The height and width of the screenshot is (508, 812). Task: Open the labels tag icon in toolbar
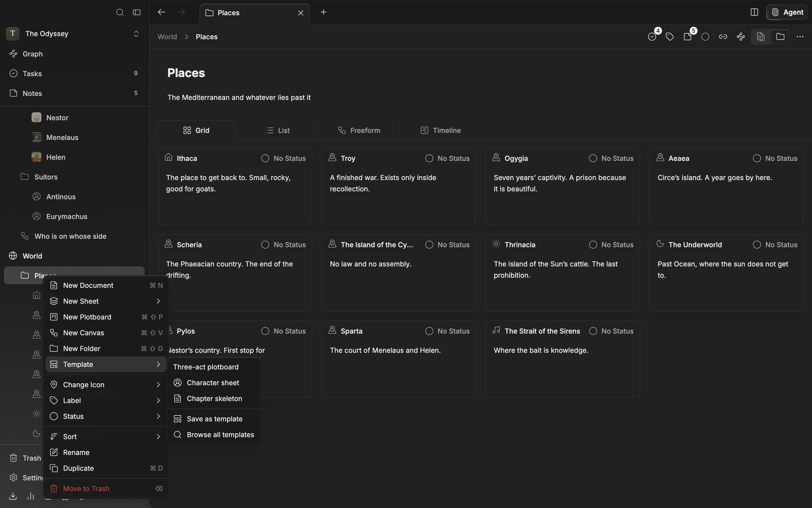[670, 37]
